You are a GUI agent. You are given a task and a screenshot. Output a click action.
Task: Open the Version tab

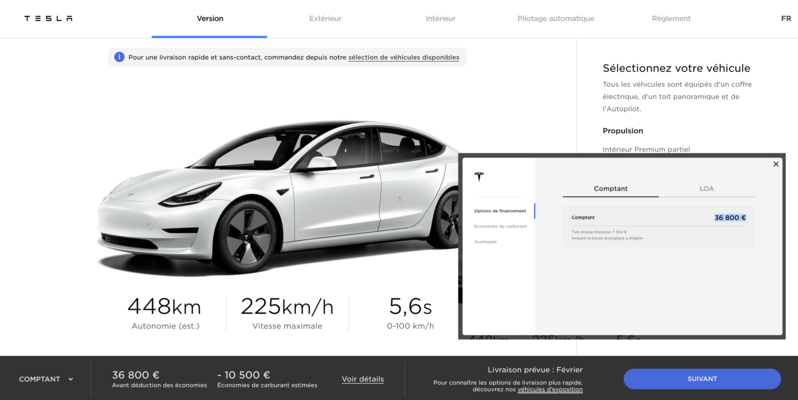(x=210, y=18)
